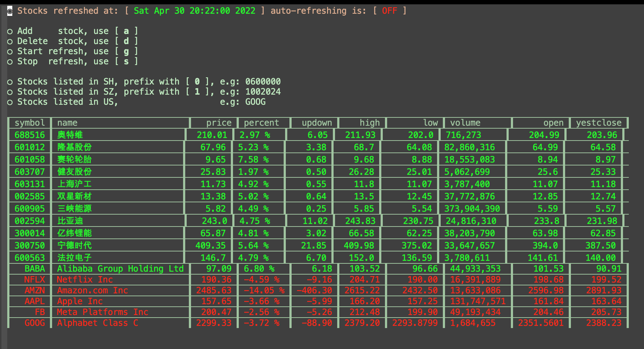Click the name 'Meta Platforms Inc'
Screen dimensions: 644x349
[x=103, y=312]
